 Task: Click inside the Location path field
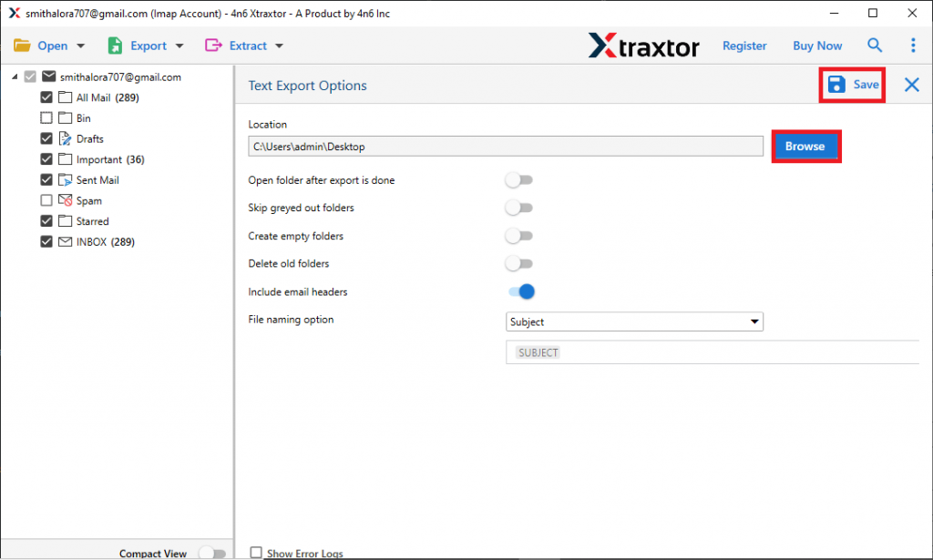(506, 146)
